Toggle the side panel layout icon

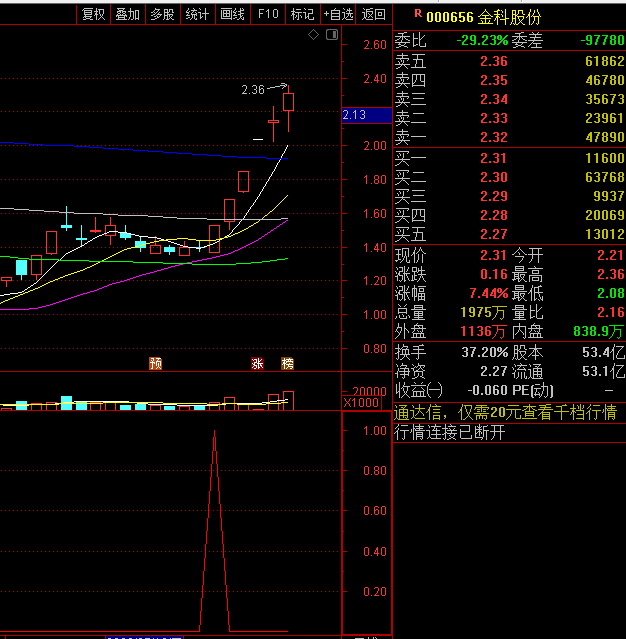[x=332, y=35]
